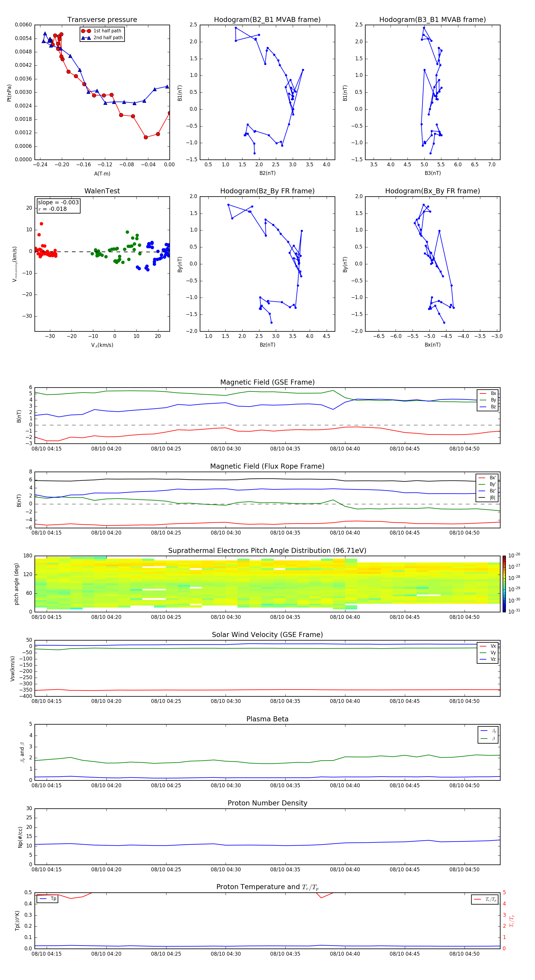Click the 'βp and β' y-axis label
The image size is (535, 980).
22,752
